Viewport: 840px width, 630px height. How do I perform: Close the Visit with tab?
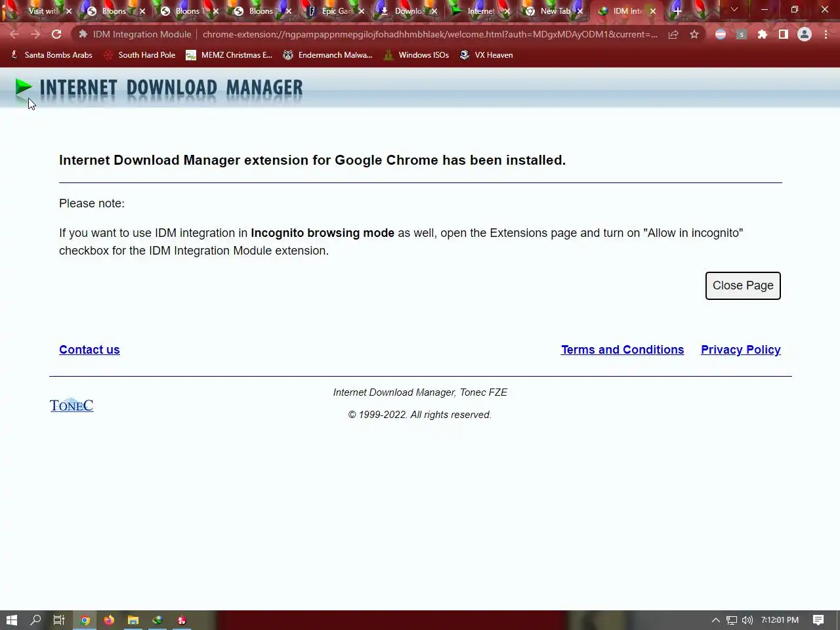point(69,11)
